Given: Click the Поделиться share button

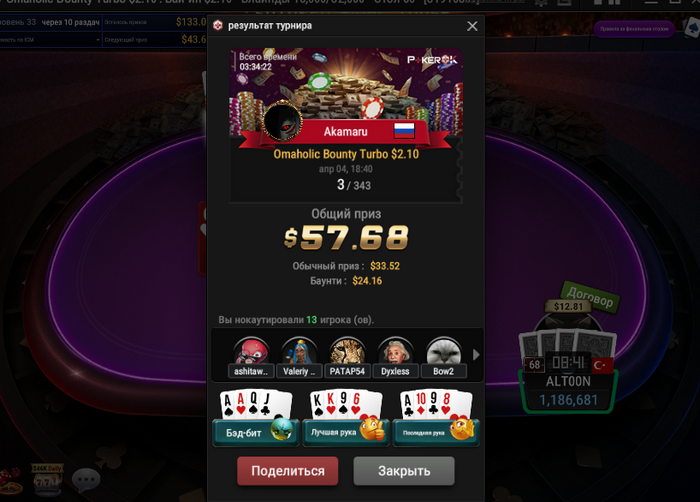Looking at the screenshot, I should [x=288, y=471].
